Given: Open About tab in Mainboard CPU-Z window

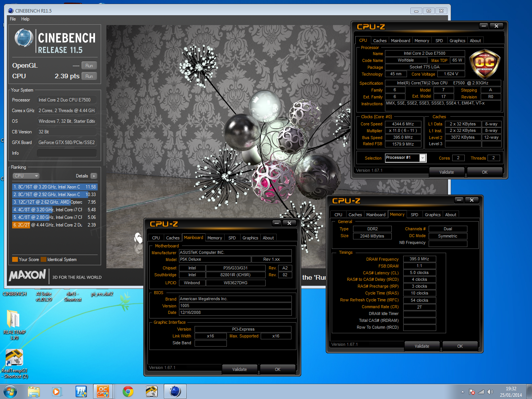Looking at the screenshot, I should (268, 238).
